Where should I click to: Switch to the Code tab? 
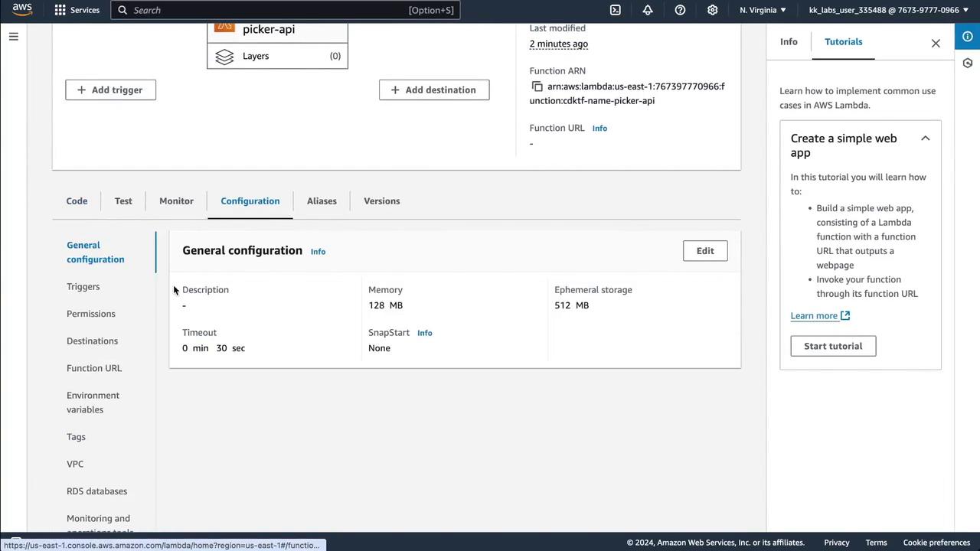pos(77,201)
